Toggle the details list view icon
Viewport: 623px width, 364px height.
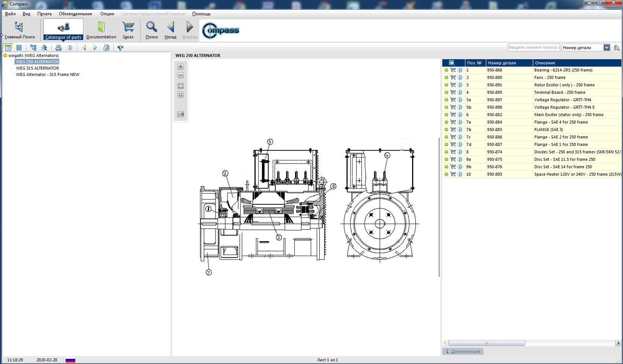point(19,48)
